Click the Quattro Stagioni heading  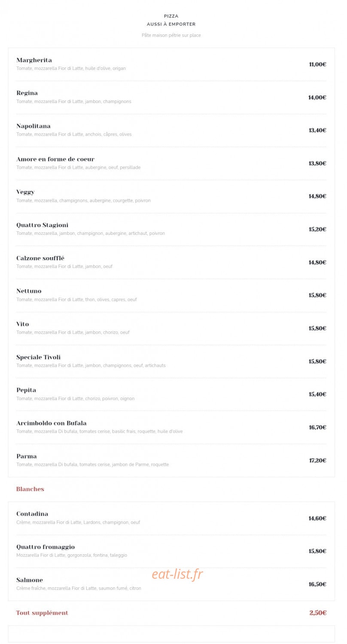click(x=42, y=225)
